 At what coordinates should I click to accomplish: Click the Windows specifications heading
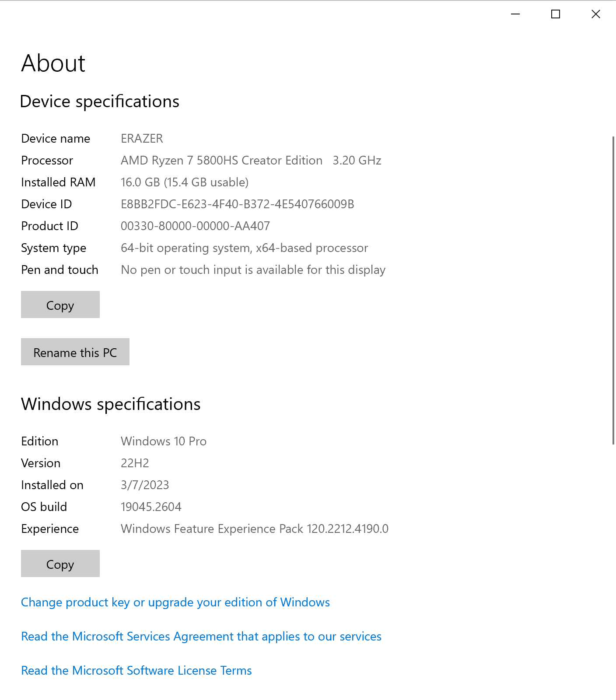(111, 404)
